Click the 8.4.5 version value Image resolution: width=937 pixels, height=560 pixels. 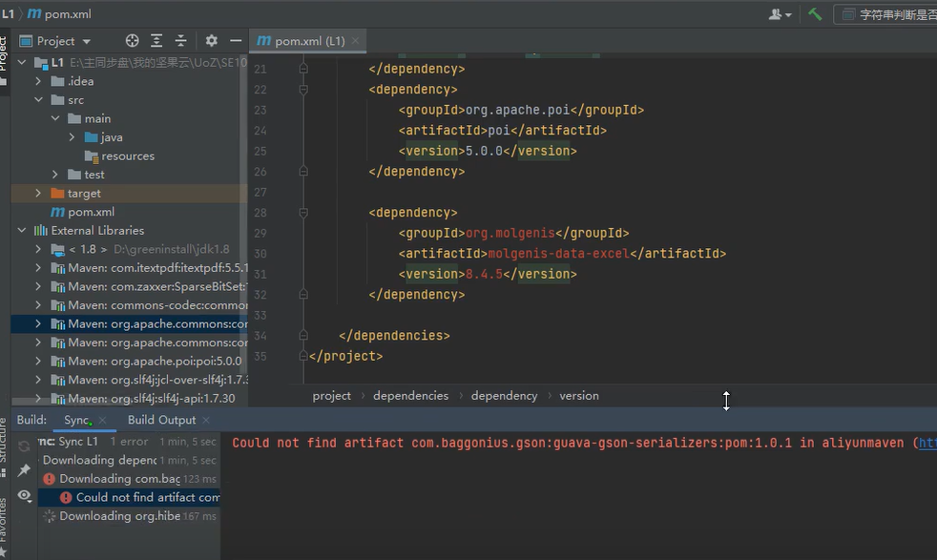(x=484, y=274)
